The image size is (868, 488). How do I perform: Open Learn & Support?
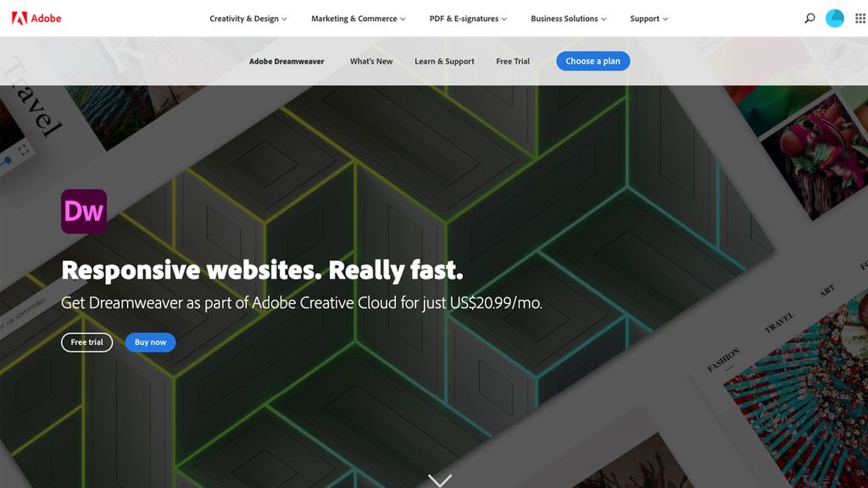(x=444, y=61)
